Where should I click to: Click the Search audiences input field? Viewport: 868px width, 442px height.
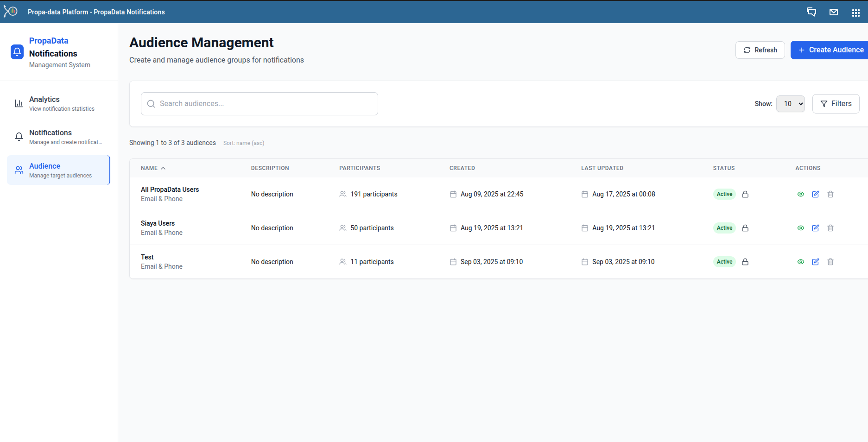[260, 104]
